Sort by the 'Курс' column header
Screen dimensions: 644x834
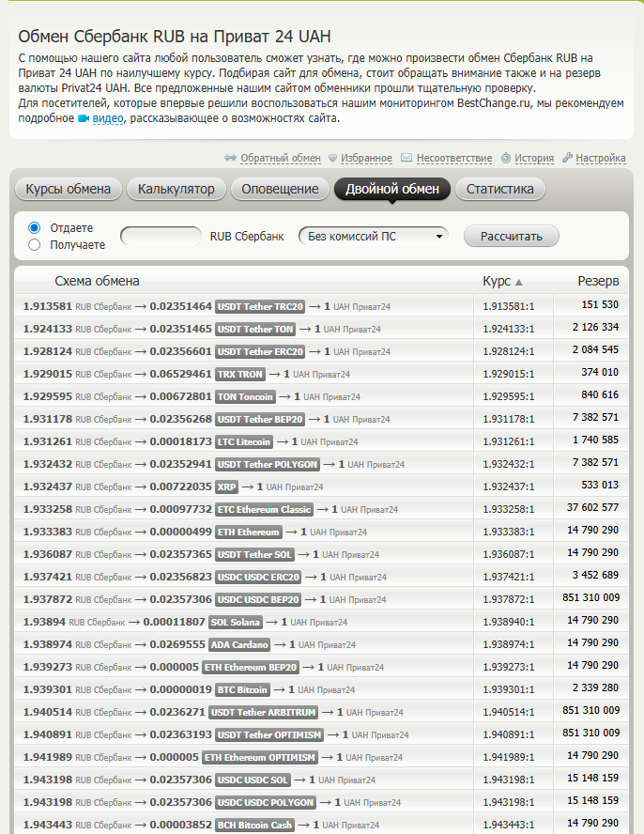497,281
